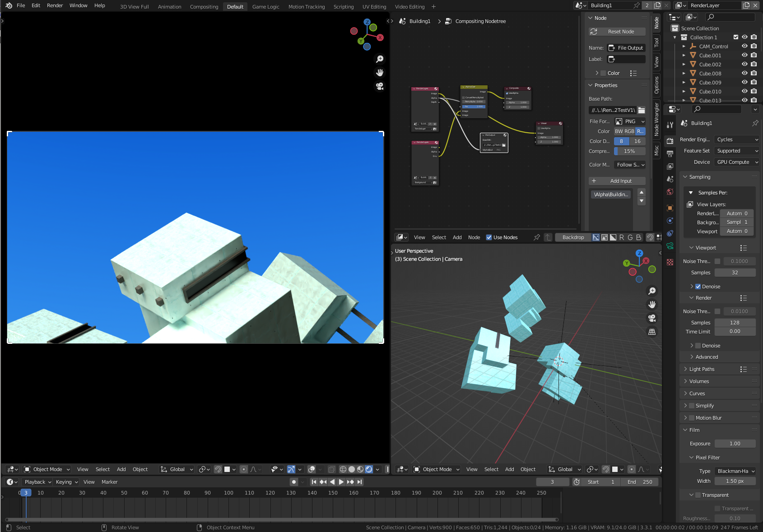Open the File Format PNG dropdown
This screenshot has width=763, height=532.
point(630,121)
